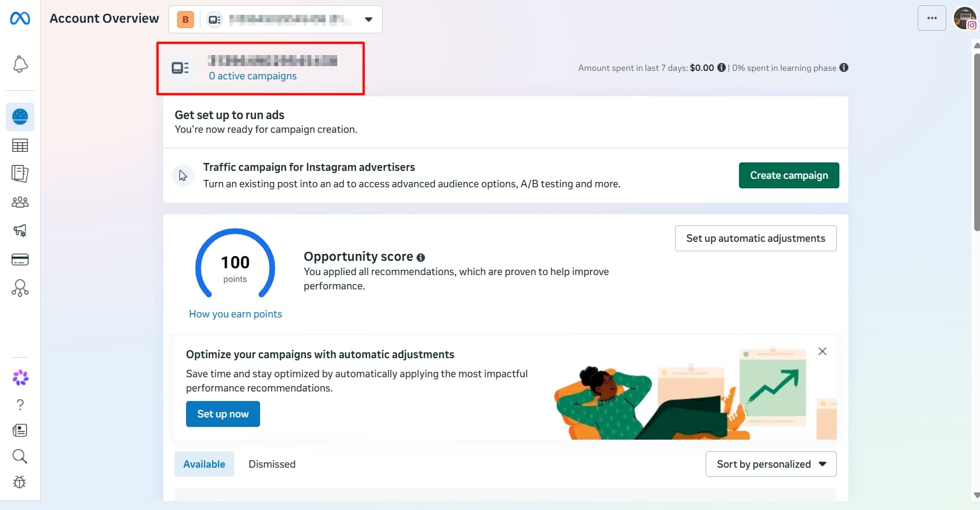Open the three-dot more options menu
The width and height of the screenshot is (980, 510).
(932, 18)
